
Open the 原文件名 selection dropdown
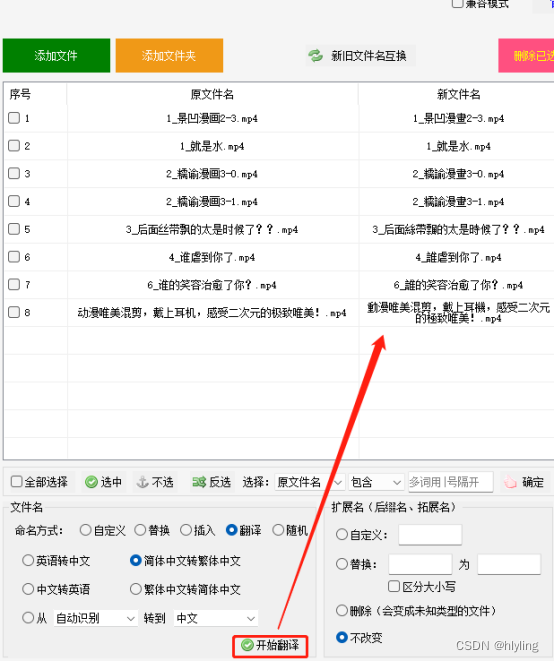(x=309, y=482)
